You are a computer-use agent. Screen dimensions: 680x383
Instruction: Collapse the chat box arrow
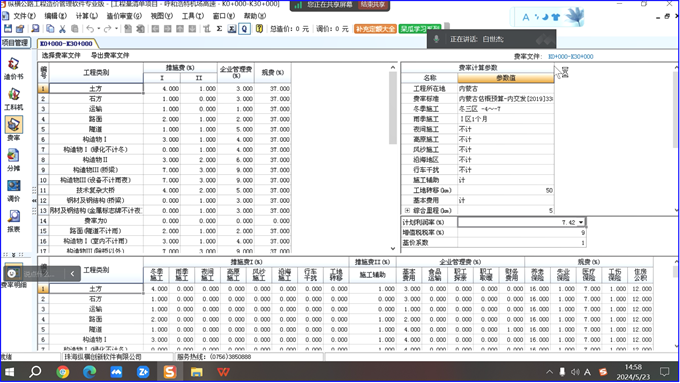click(x=72, y=273)
